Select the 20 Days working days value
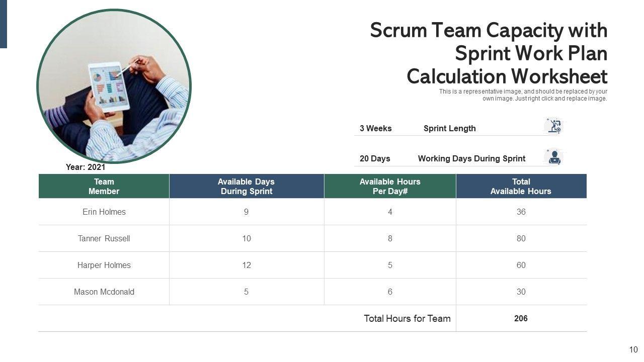 [x=375, y=159]
